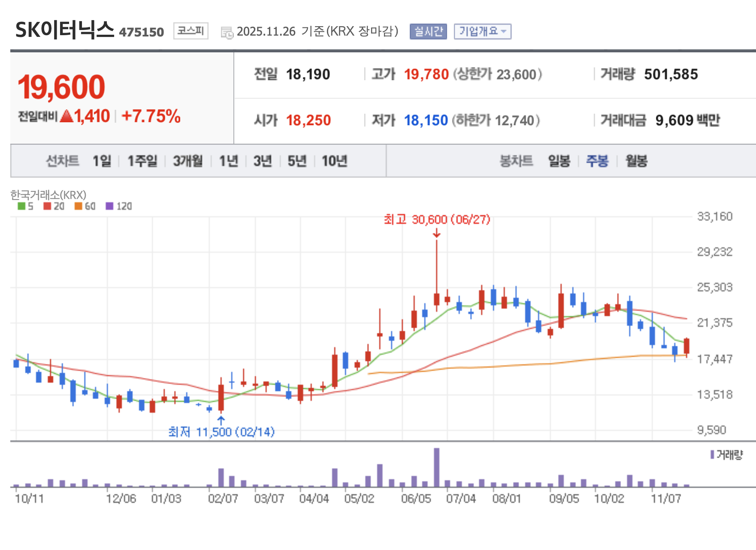Click the calendar clock icon before date
This screenshot has height=550, width=756.
[227, 32]
